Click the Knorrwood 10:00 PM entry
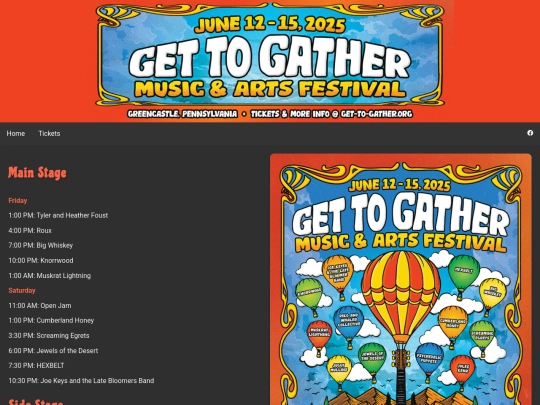This screenshot has height=405, width=540. coord(41,260)
